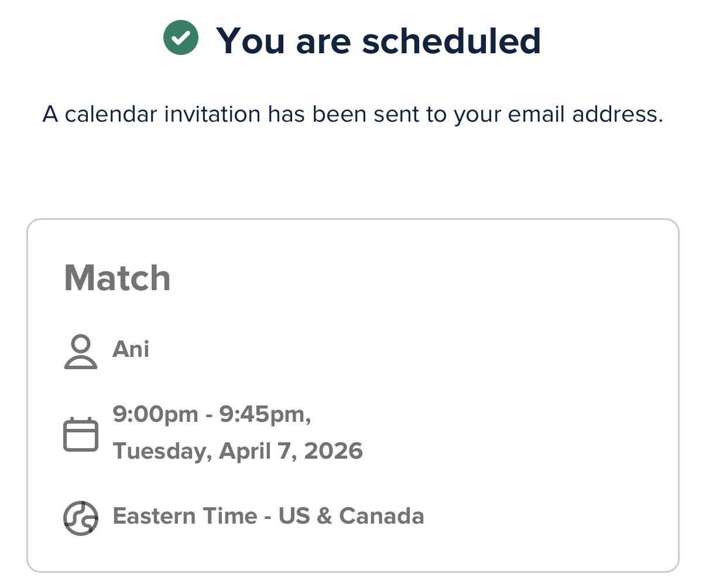706x588 pixels.
Task: Click the invitee name "Ani"
Action: coord(131,349)
